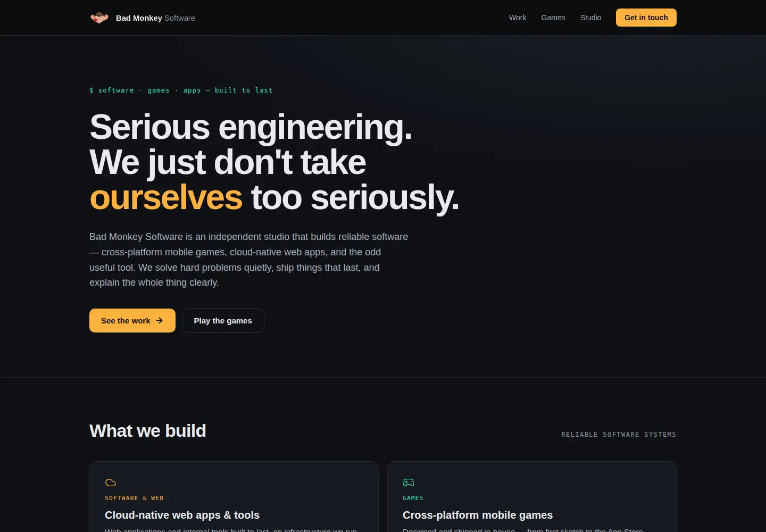Open the Bad Monkey Software home link

pos(143,18)
